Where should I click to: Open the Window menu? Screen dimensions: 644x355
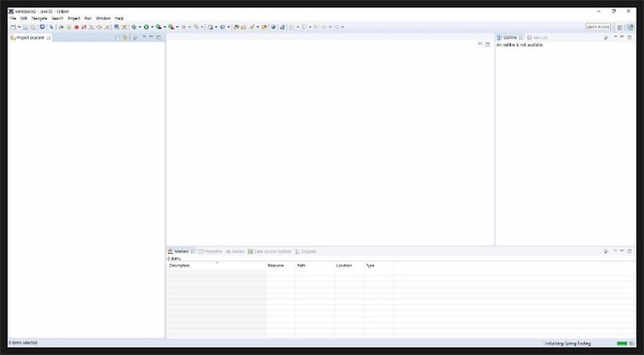[x=103, y=19]
